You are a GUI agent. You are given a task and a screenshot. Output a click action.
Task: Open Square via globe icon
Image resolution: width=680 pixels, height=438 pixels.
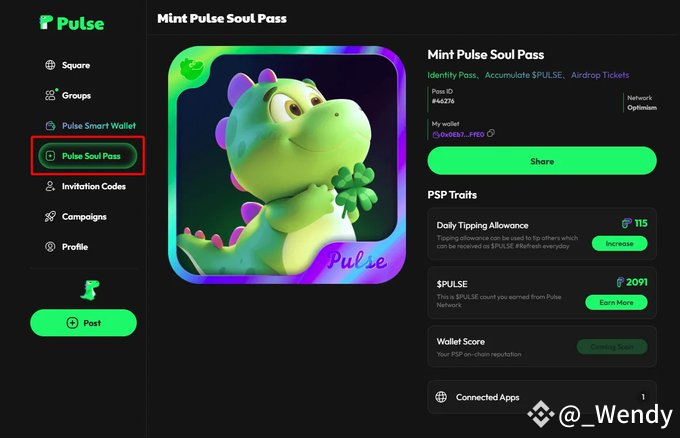pyautogui.click(x=50, y=65)
